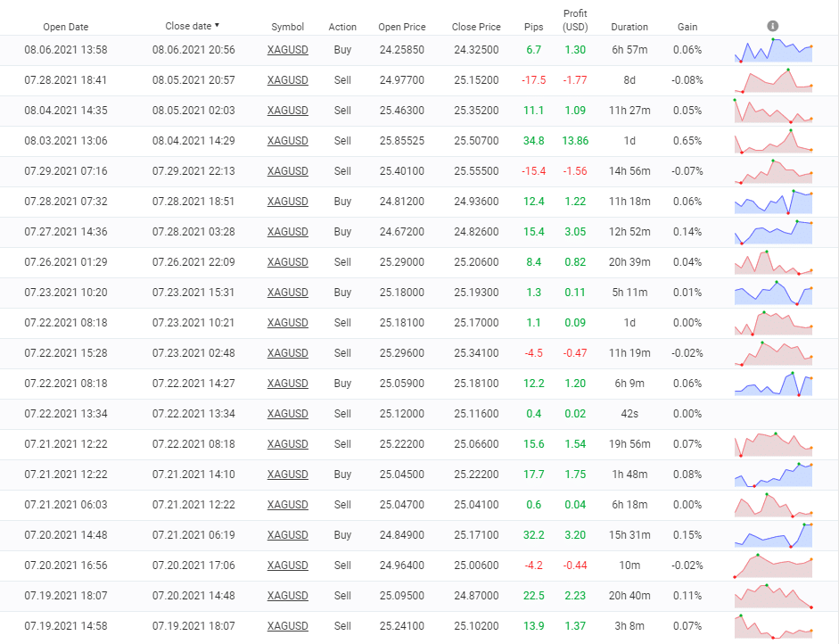View the sparkline for the 10m duration trade

773,566
